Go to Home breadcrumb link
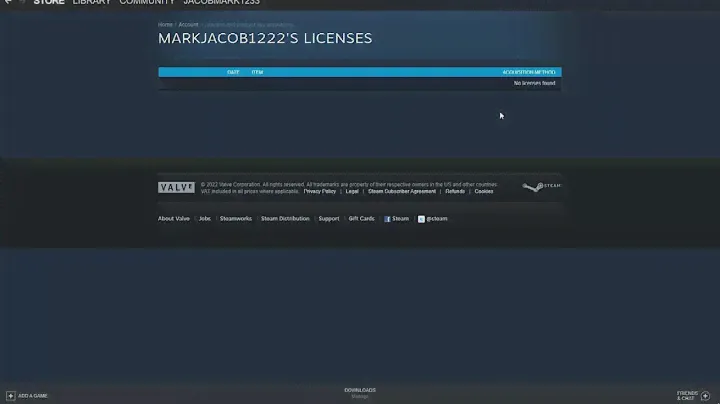 165,24
